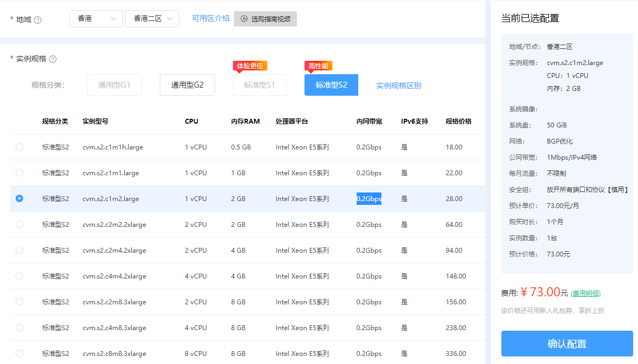Screen dimensions: 638x364
Task: Select the 通用型G2 spec category
Action: [187, 85]
